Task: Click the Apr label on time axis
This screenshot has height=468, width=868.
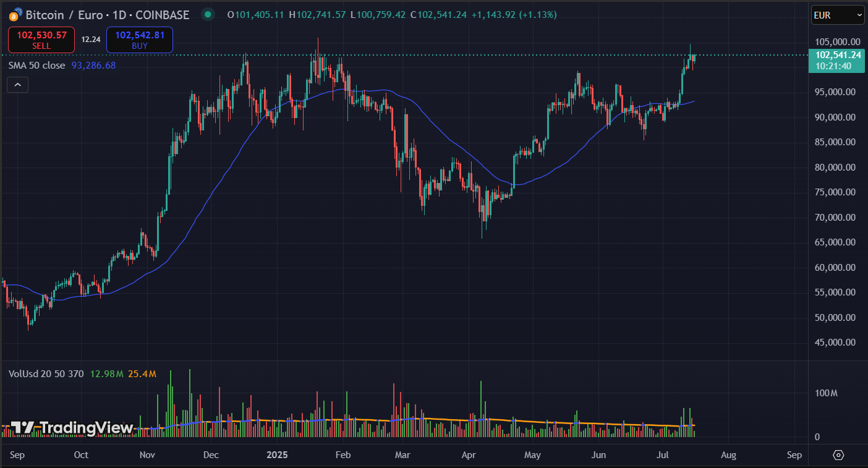Action: pyautogui.click(x=468, y=455)
